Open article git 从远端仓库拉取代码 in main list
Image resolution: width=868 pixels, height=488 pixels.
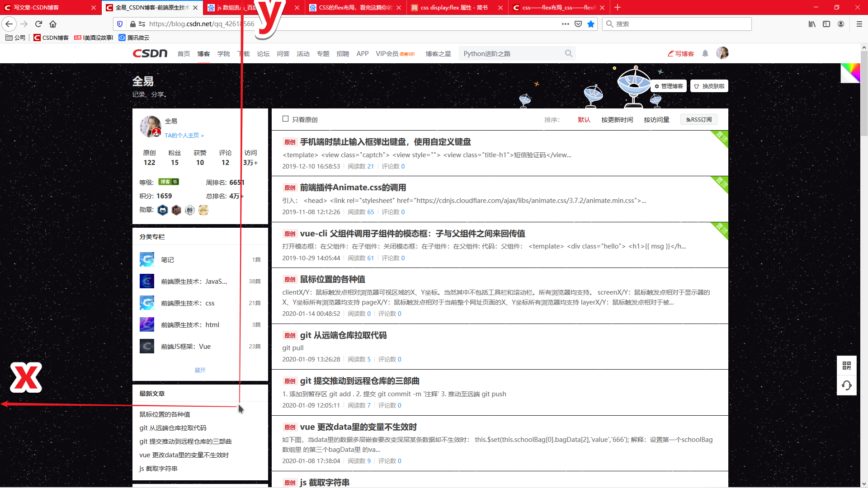pyautogui.click(x=343, y=335)
